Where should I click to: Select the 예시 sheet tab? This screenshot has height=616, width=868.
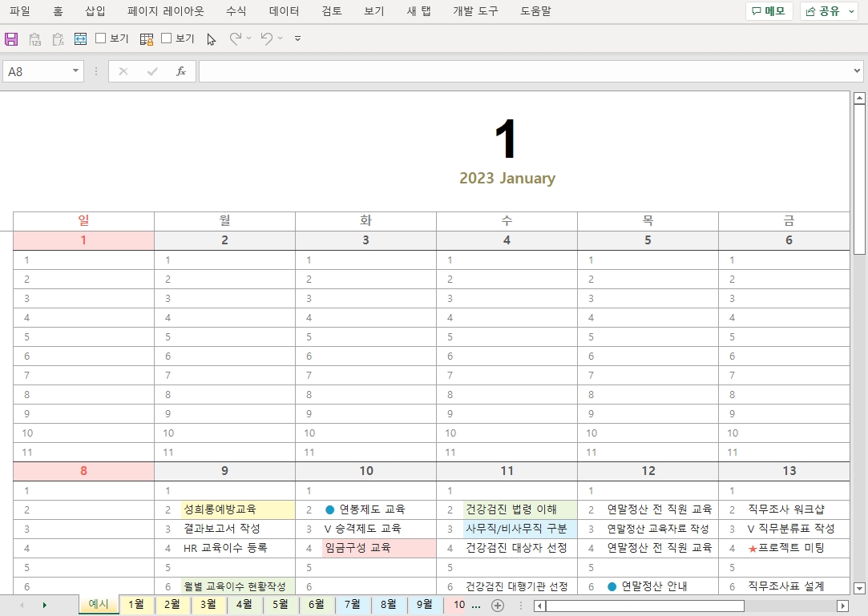(99, 604)
